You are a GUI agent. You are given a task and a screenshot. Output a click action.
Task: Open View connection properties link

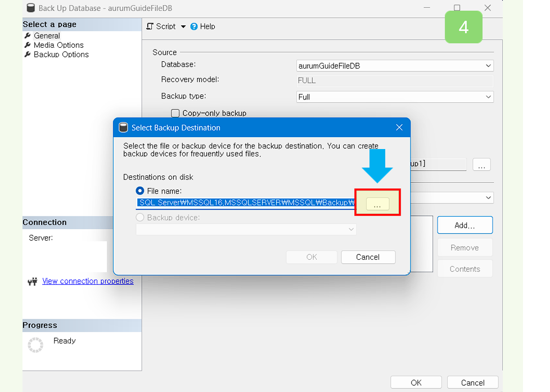point(88,281)
